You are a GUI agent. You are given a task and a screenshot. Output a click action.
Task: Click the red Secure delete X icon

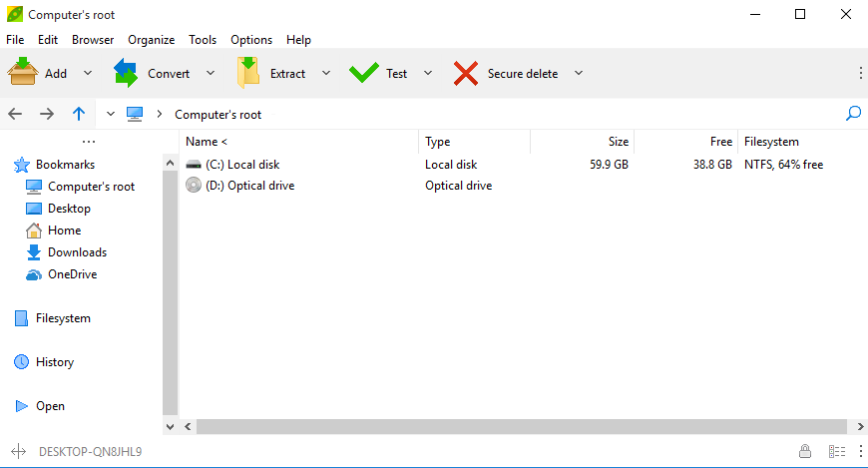(x=466, y=73)
